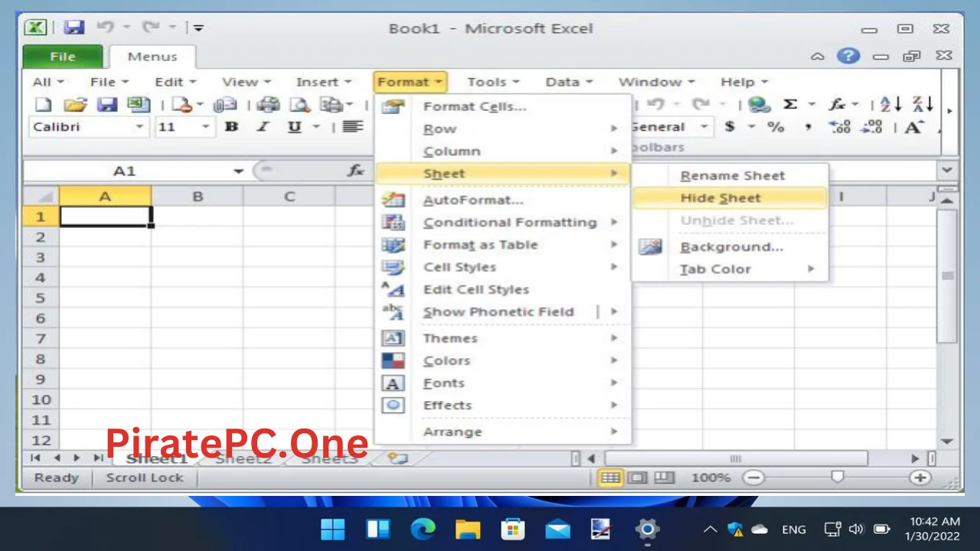The width and height of the screenshot is (980, 551).
Task: Click File Explorer in the taskbar
Action: click(x=468, y=529)
